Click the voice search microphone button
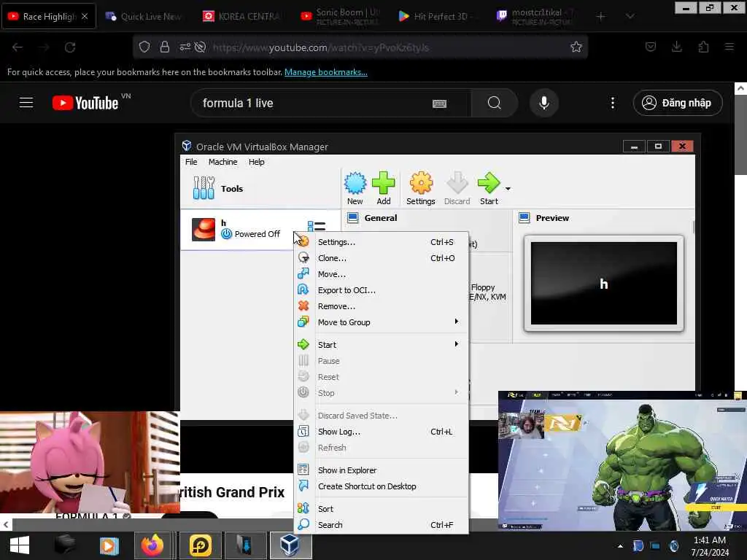The image size is (747, 560). (x=544, y=103)
